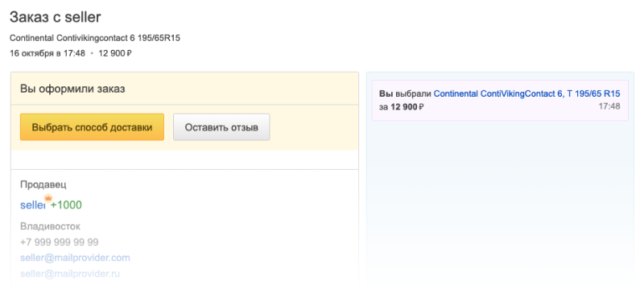The image size is (644, 294).
Task: Open the seller profile link
Action: (32, 205)
